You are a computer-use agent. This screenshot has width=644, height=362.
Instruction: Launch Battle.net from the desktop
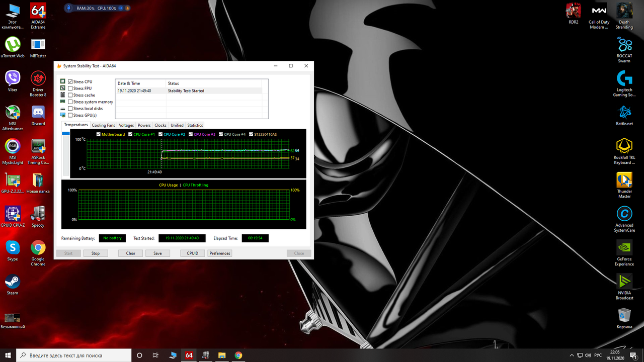(624, 115)
